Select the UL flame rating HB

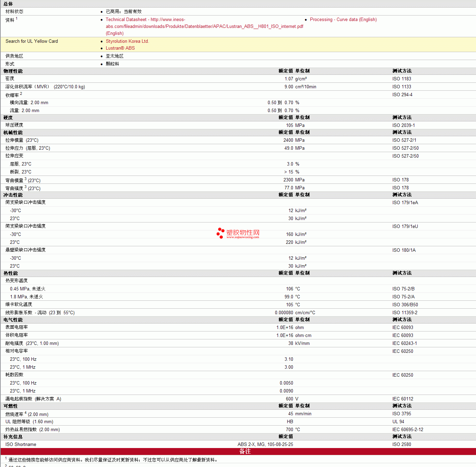coord(290,421)
